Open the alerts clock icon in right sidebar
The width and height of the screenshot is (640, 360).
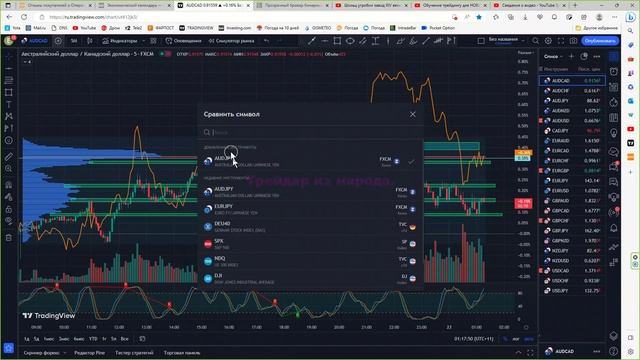614,71
